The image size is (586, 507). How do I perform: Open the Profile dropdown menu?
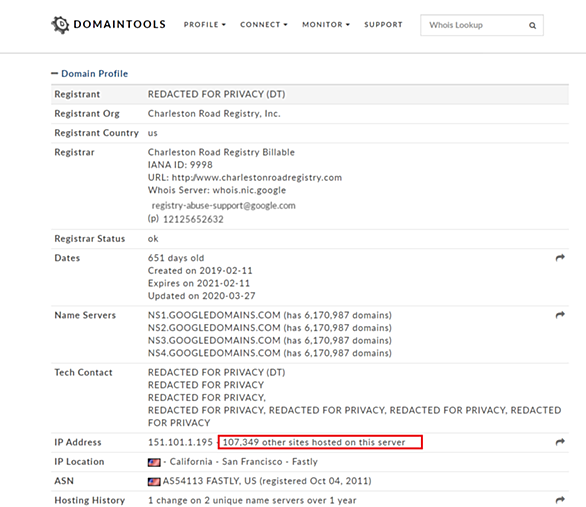(x=204, y=25)
